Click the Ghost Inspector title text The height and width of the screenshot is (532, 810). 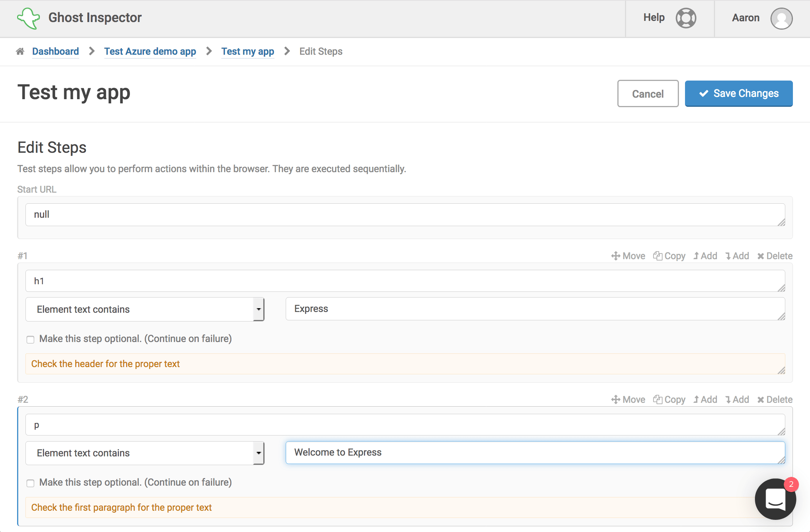95,17
